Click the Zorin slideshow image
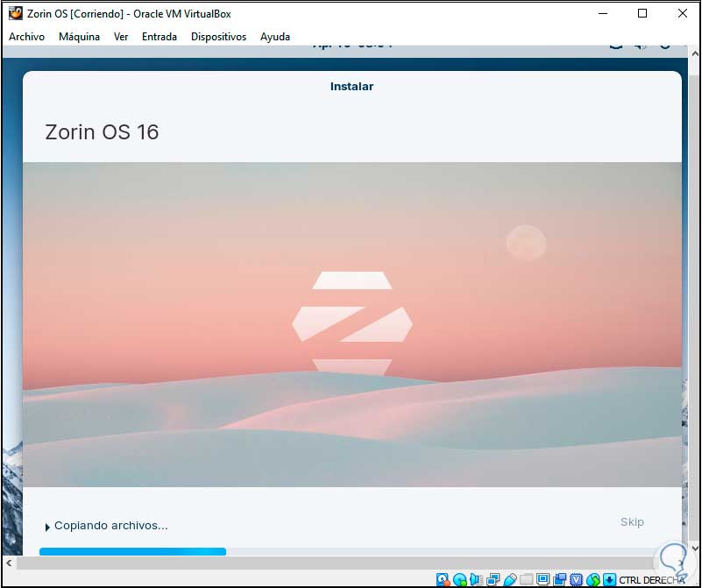 click(352, 324)
